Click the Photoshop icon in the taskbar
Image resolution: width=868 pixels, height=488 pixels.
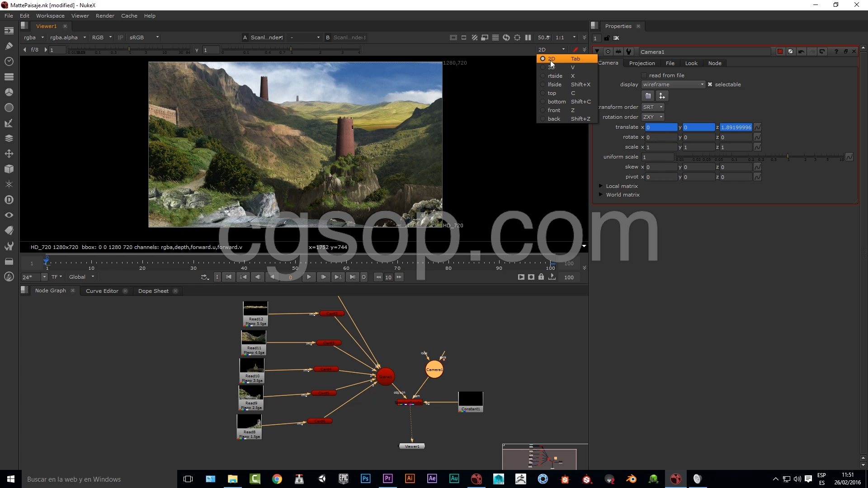pyautogui.click(x=365, y=479)
